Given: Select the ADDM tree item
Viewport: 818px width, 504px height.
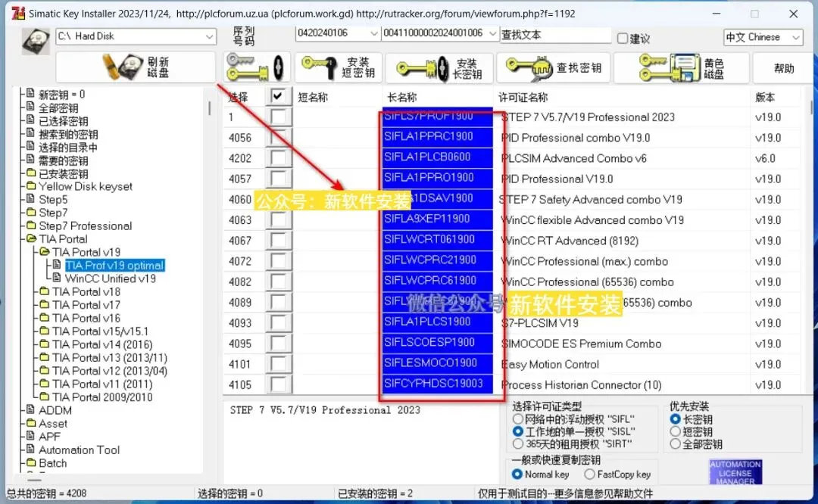Looking at the screenshot, I should click(55, 410).
